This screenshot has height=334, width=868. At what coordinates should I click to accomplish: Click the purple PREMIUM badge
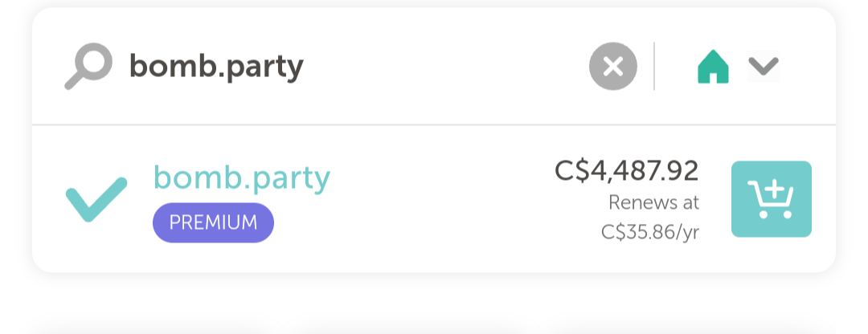[213, 222]
